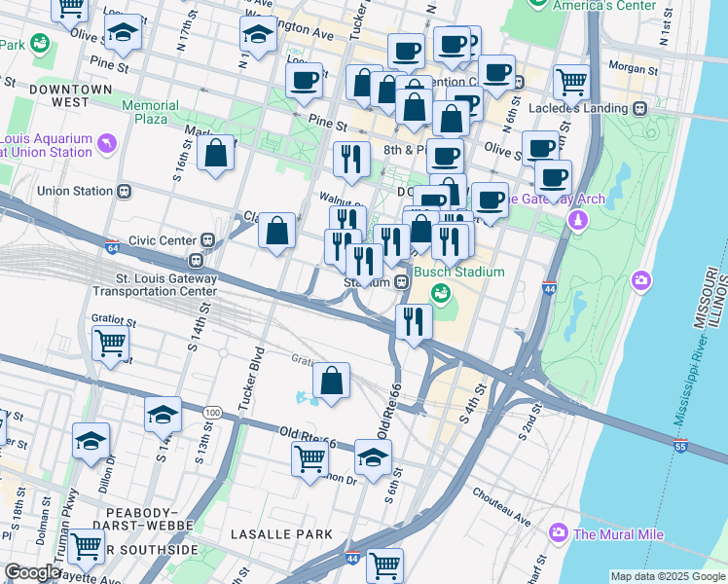Click the riverfront camera pin near Missouri label
Viewport: 728px width, 584px height.
pos(641,281)
